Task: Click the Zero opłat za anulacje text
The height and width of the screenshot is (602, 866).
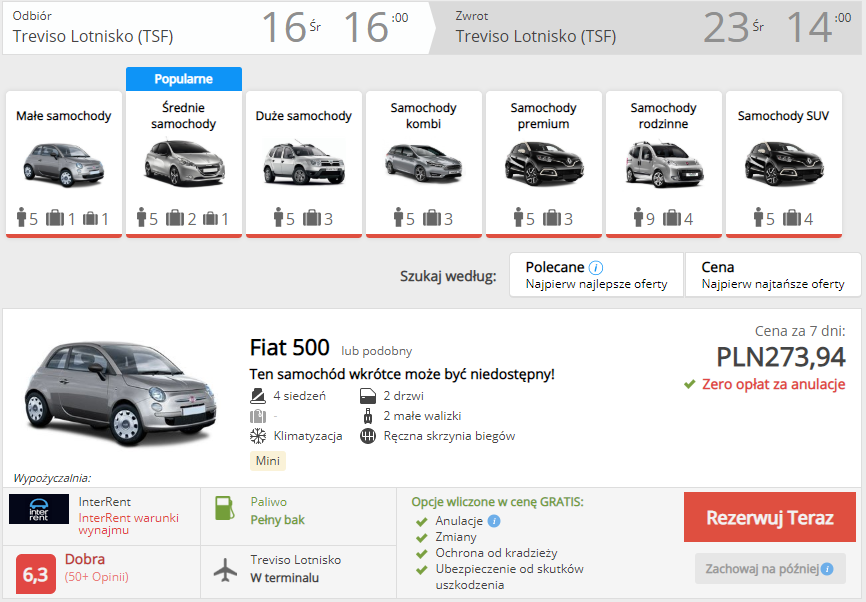Action: coord(773,384)
